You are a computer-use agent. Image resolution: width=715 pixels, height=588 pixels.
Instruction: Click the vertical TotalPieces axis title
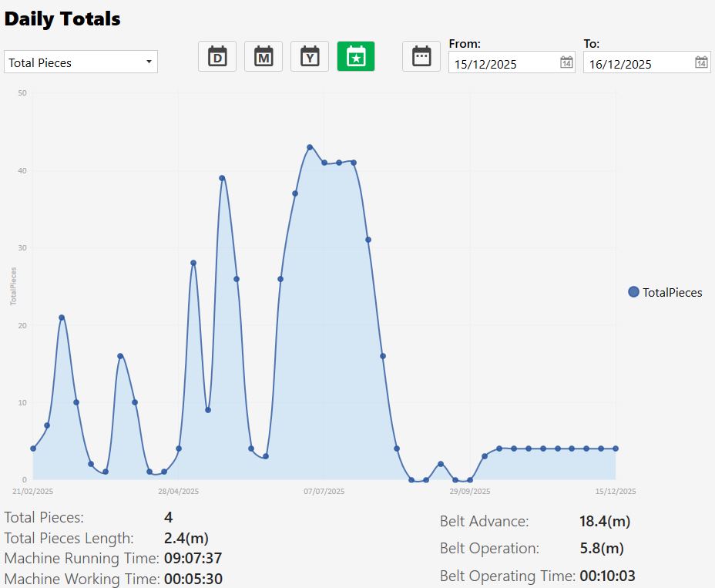[13, 286]
